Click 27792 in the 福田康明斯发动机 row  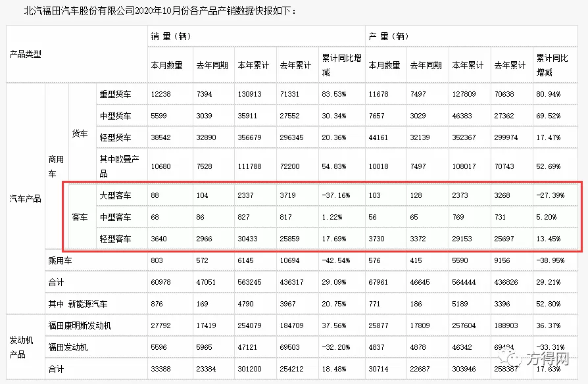point(161,325)
